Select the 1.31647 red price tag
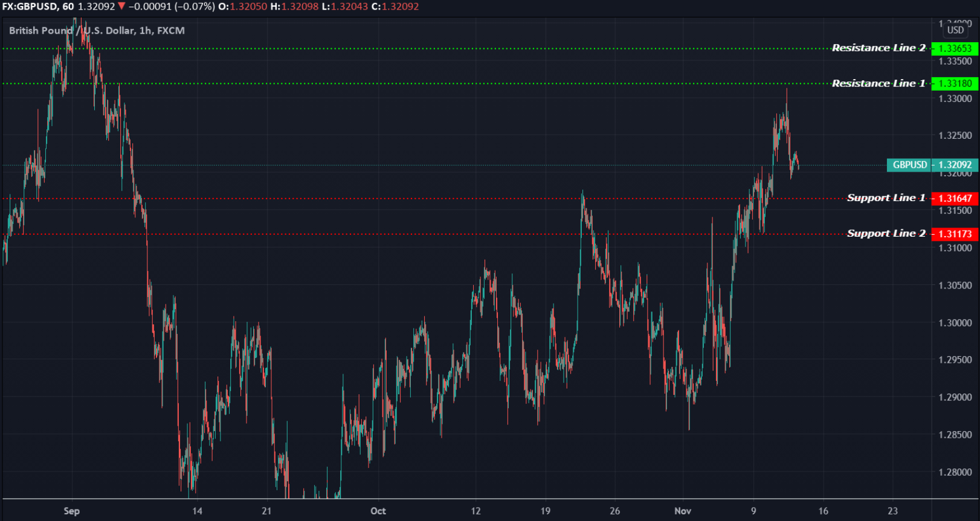The width and height of the screenshot is (980, 521). coord(955,198)
